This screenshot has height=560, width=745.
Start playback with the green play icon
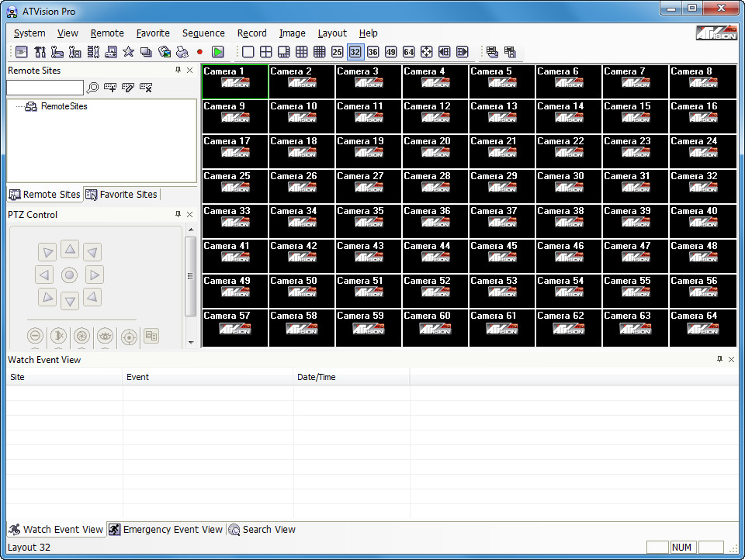pos(217,52)
